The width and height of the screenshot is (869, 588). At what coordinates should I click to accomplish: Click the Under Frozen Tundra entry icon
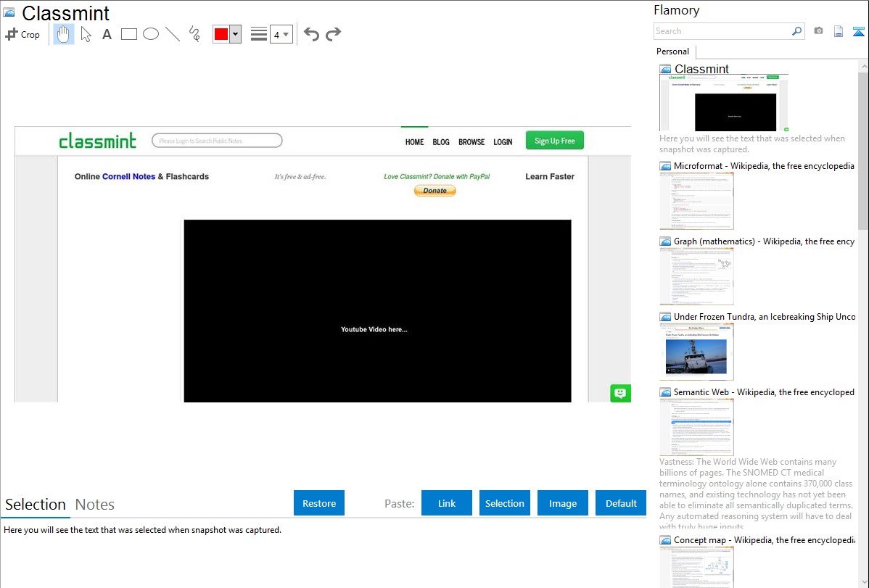click(665, 316)
